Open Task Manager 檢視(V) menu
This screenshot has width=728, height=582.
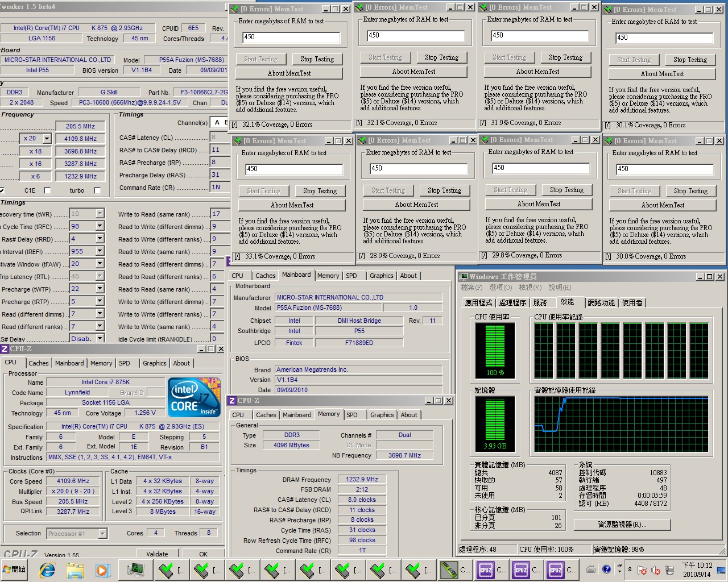530,288
